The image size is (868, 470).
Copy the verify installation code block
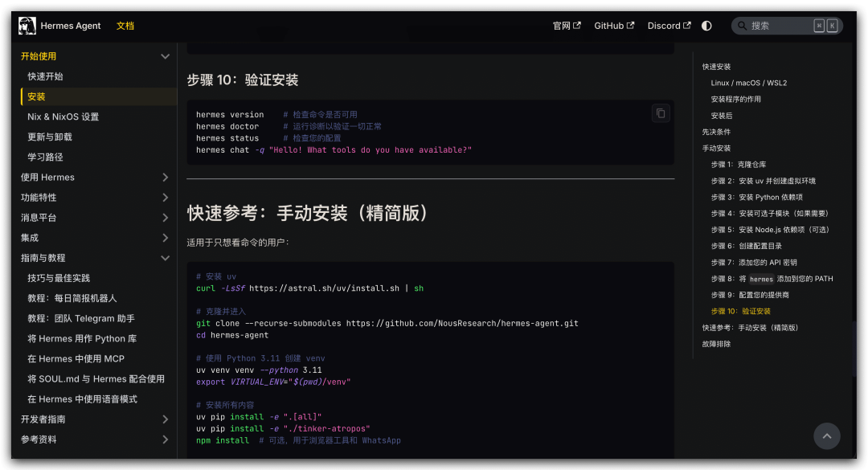[661, 113]
